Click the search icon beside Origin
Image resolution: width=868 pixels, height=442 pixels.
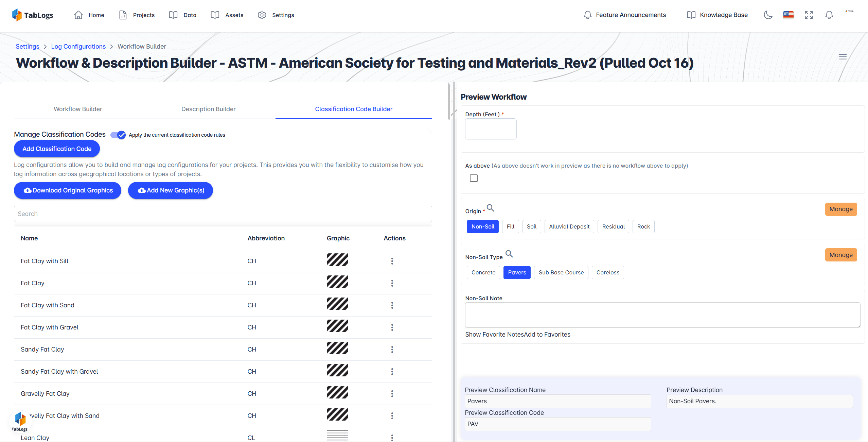(490, 208)
